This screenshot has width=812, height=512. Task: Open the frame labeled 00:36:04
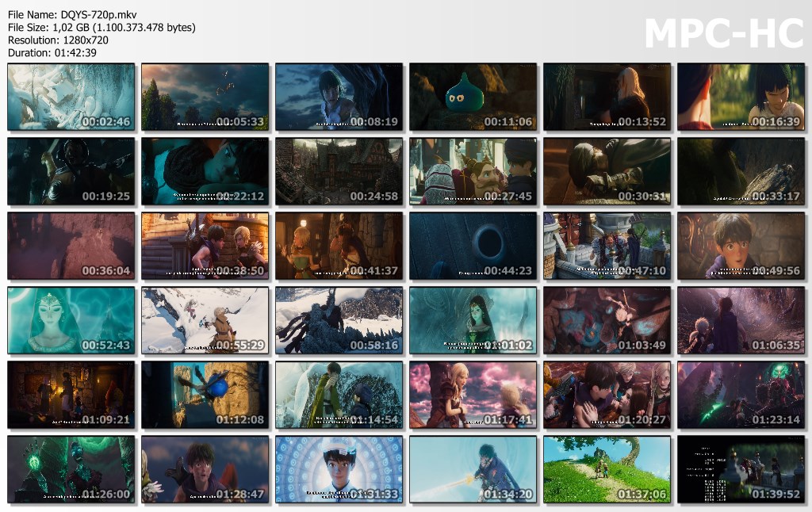click(x=71, y=246)
